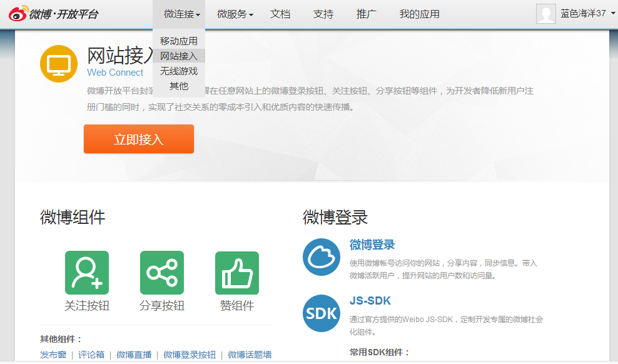Open the 微博登录按钮 component link

[x=190, y=355]
